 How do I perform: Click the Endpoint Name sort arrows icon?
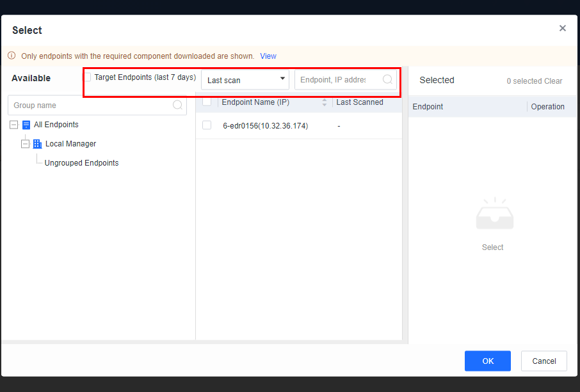pyautogui.click(x=325, y=102)
